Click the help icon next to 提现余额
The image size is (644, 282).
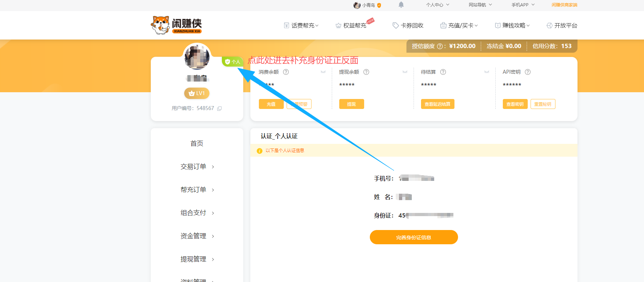coord(366,72)
